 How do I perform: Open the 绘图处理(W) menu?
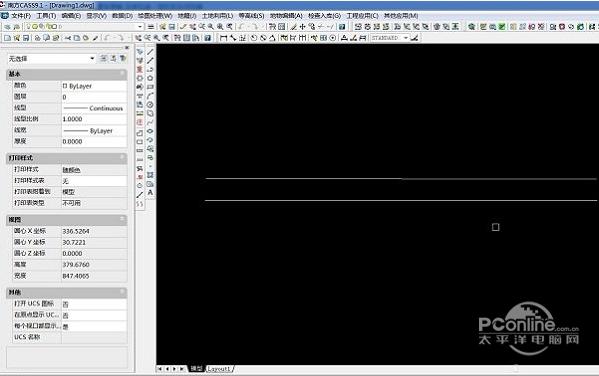pyautogui.click(x=155, y=16)
